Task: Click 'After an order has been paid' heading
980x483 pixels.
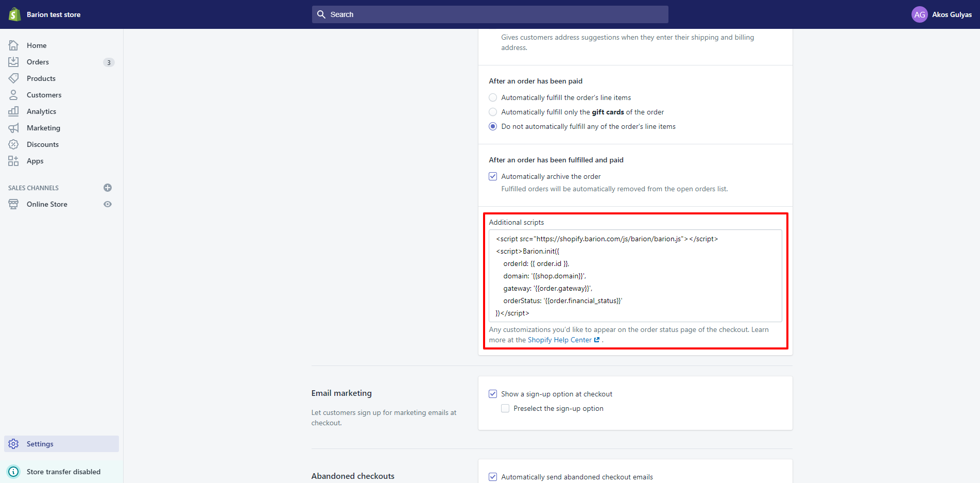Action: point(536,81)
